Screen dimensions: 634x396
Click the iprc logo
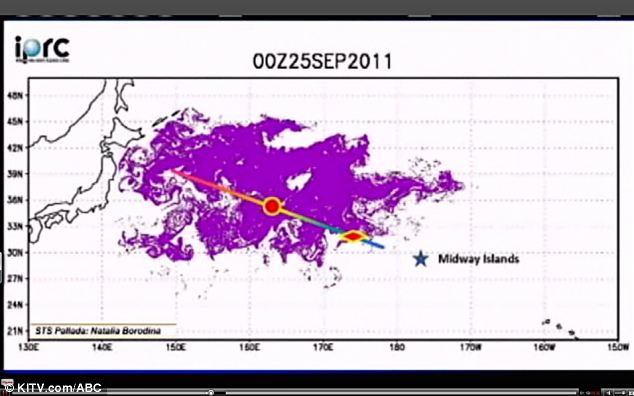click(42, 49)
